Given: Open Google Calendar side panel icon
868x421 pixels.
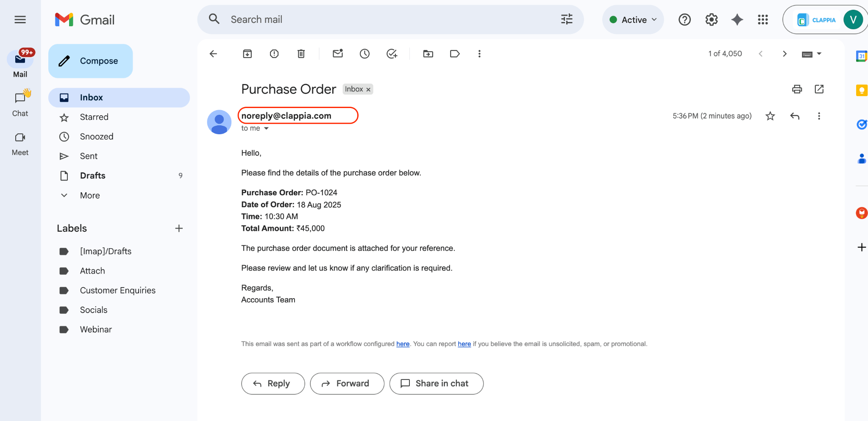Looking at the screenshot, I should pyautogui.click(x=861, y=56).
